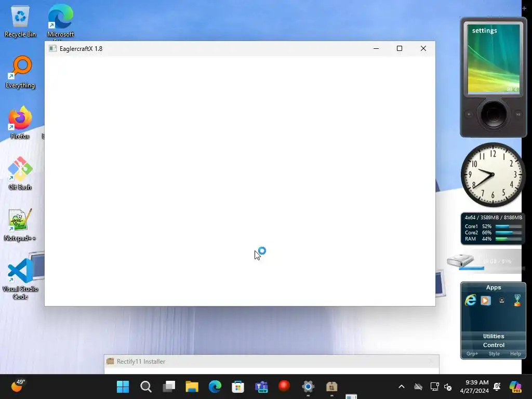Open the gear settings app in taskbar
532x399 pixels.
308,387
